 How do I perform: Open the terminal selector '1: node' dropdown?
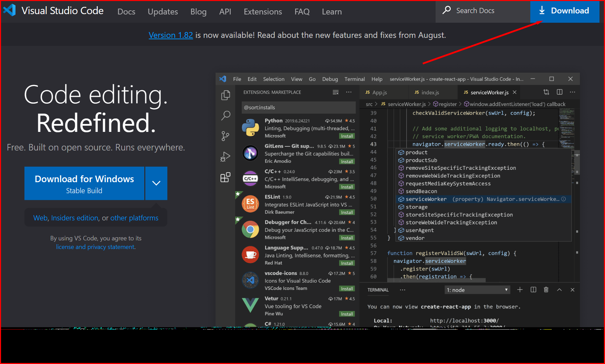(477, 290)
